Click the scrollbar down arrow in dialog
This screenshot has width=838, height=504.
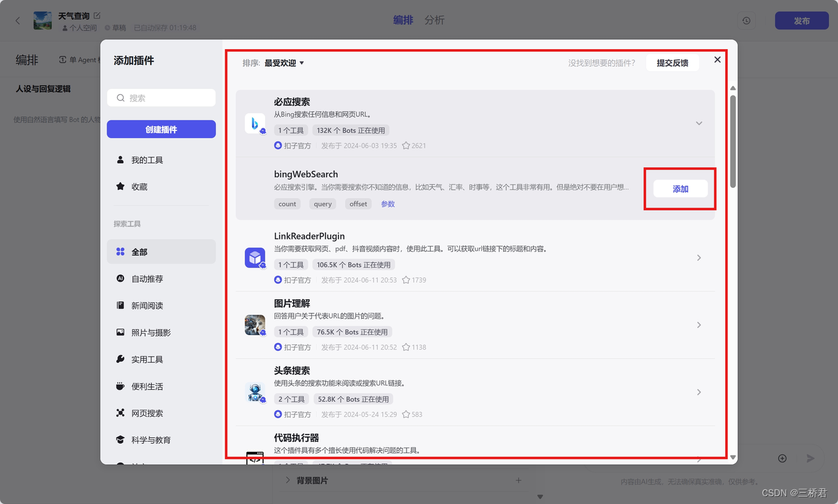(733, 457)
